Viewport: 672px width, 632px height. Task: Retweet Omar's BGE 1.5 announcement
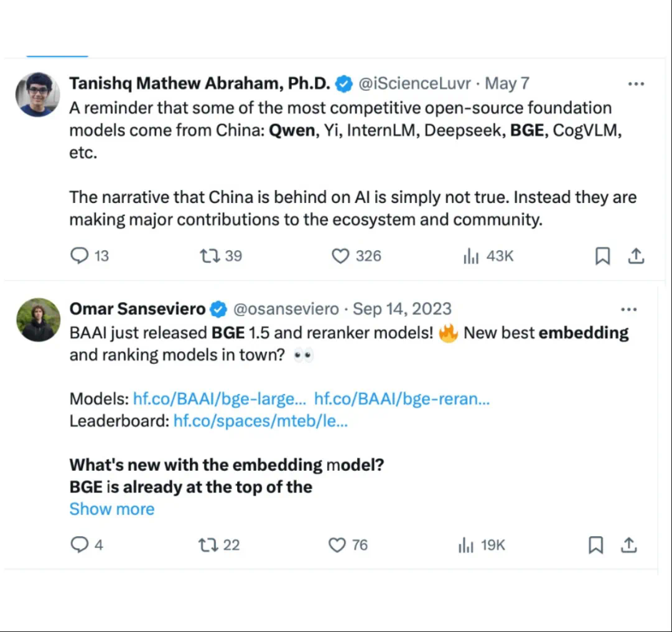pos(207,545)
